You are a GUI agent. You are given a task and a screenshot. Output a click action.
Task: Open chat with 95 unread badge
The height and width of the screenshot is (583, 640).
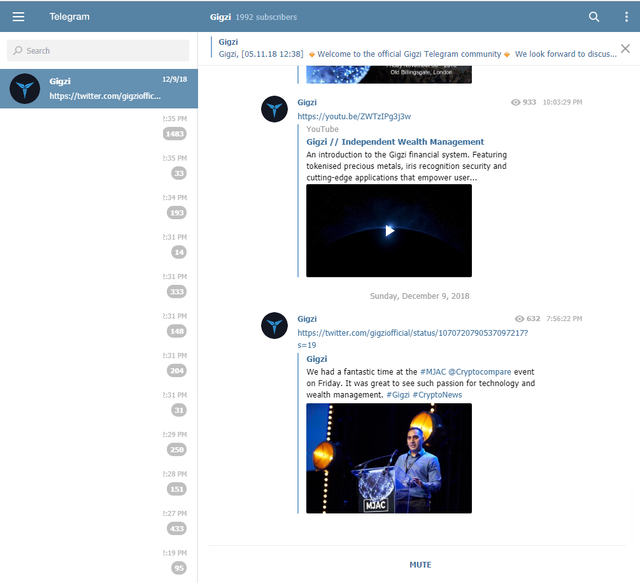[99, 563]
